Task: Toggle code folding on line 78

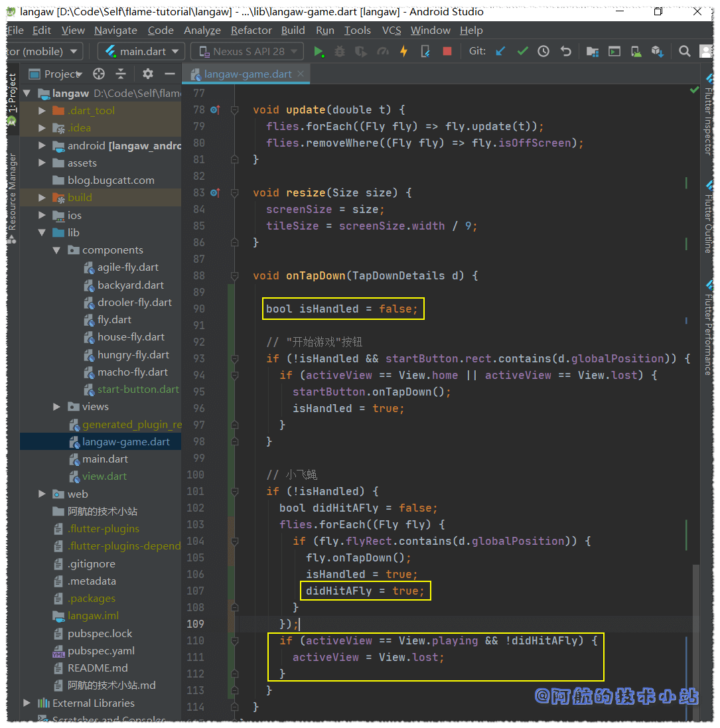Action: 234,109
